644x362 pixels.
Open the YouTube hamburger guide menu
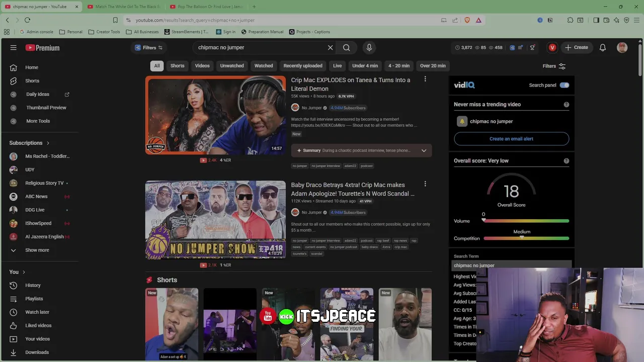14,48
